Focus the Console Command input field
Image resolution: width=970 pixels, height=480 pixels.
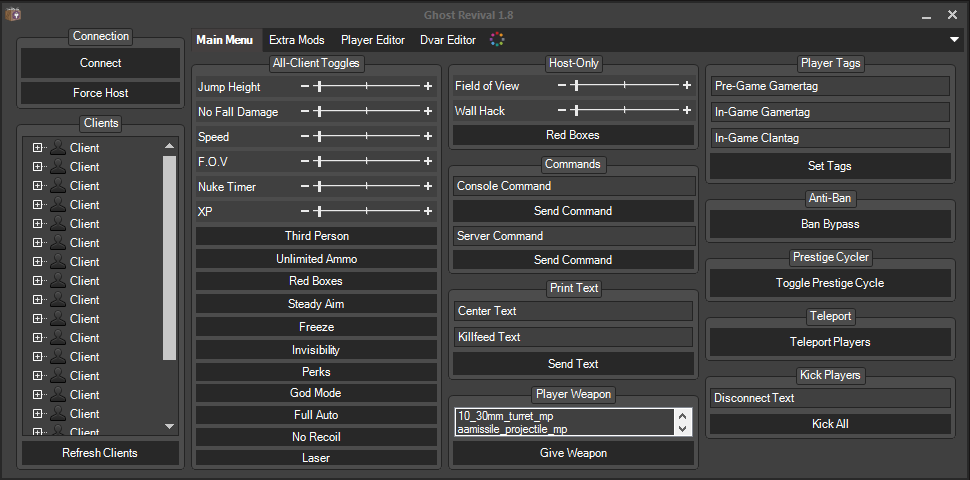(x=573, y=186)
